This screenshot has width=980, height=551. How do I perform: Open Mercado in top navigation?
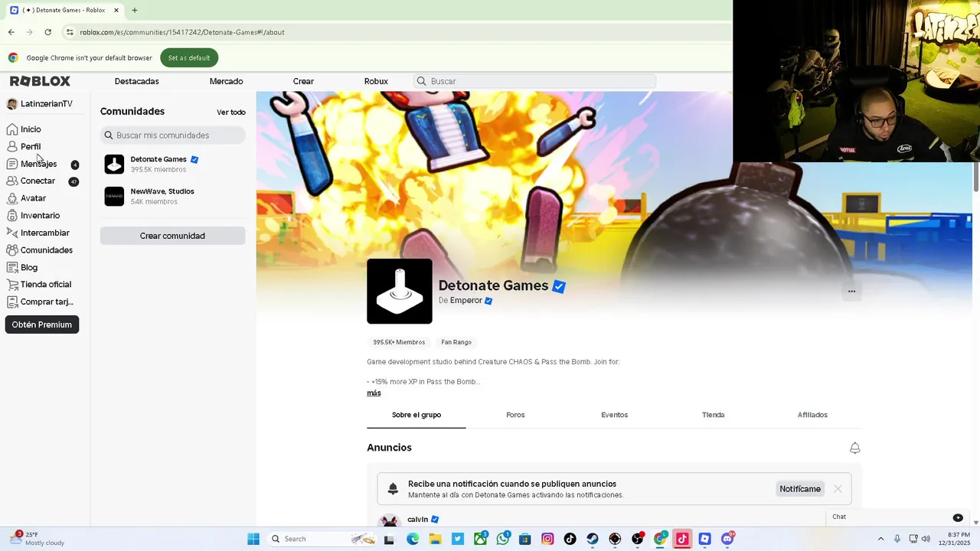226,81
